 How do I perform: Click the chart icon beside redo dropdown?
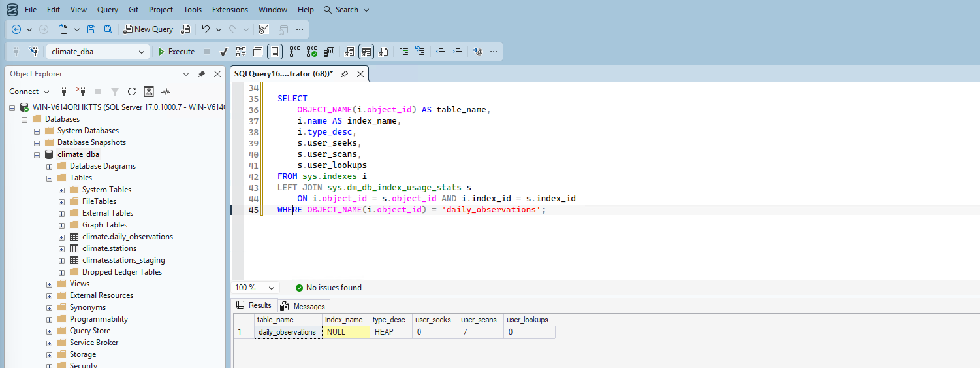coord(264,29)
